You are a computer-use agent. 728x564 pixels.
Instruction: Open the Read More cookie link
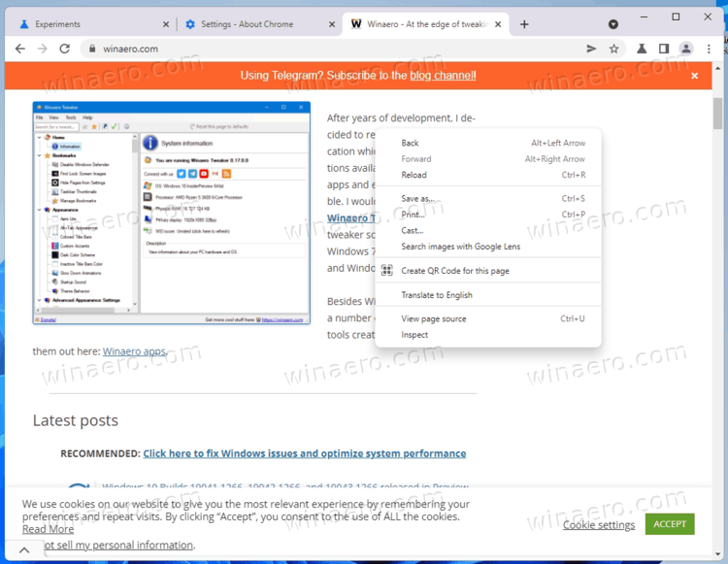(48, 529)
